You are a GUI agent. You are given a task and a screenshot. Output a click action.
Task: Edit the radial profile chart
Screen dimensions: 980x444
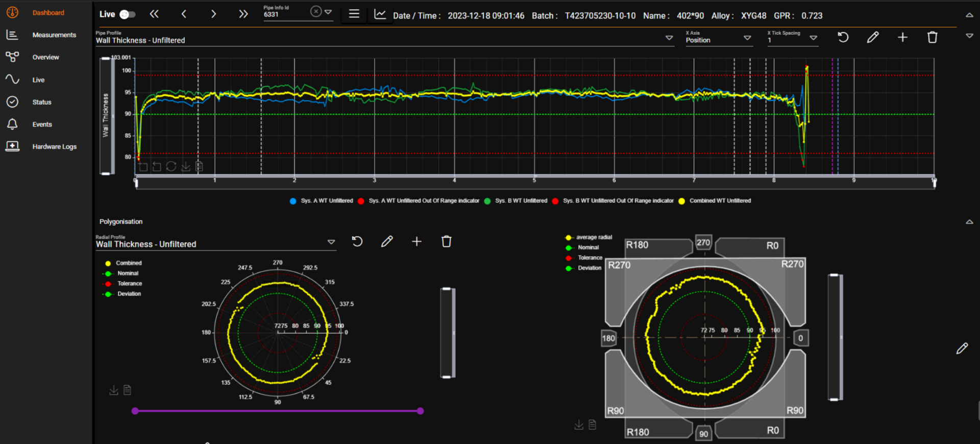tap(387, 241)
